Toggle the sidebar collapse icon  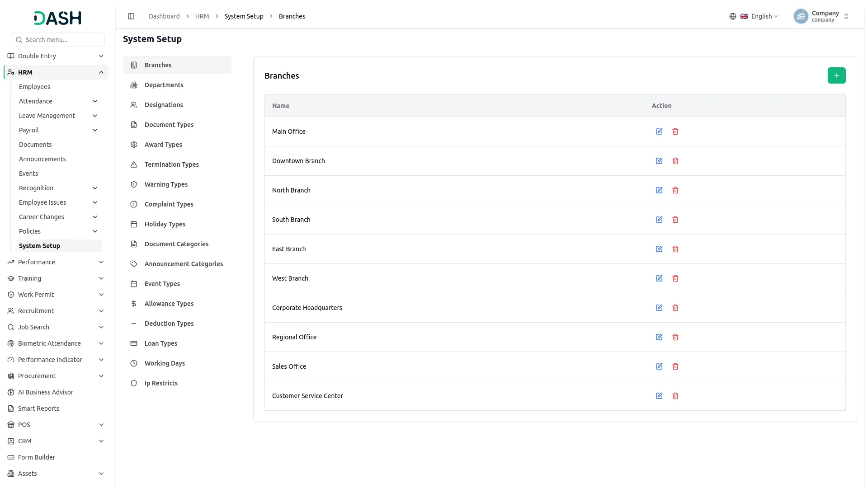click(x=131, y=16)
